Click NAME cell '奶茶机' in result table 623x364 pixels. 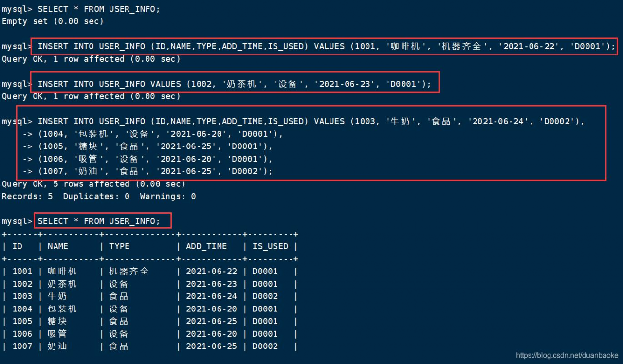62,284
